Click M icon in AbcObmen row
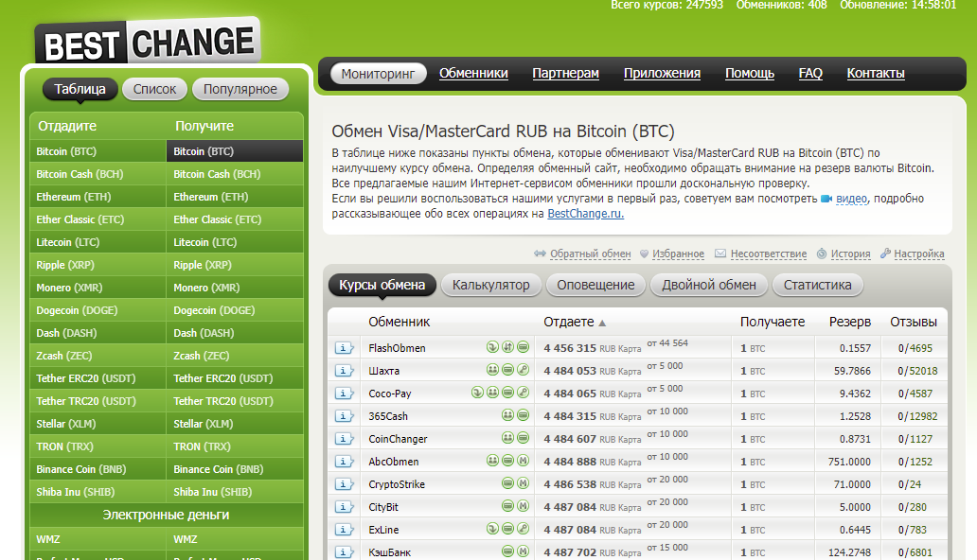The width and height of the screenshot is (977, 560). [x=524, y=461]
